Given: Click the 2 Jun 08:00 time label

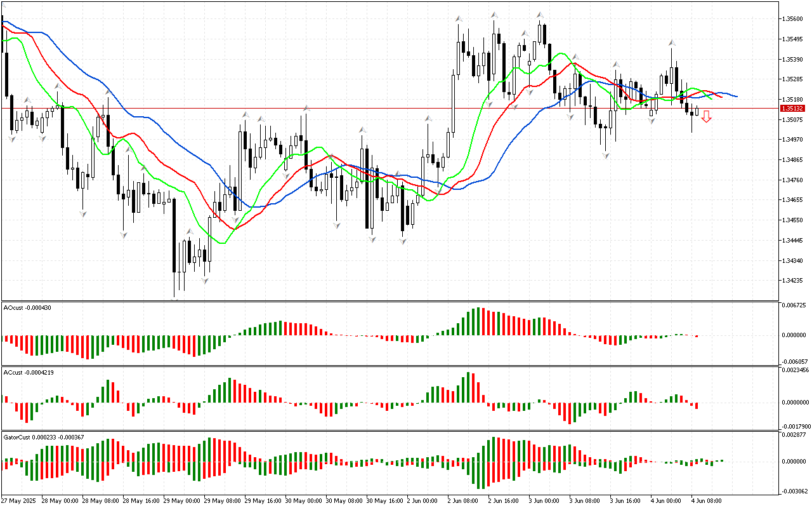Looking at the screenshot, I should tap(464, 500).
